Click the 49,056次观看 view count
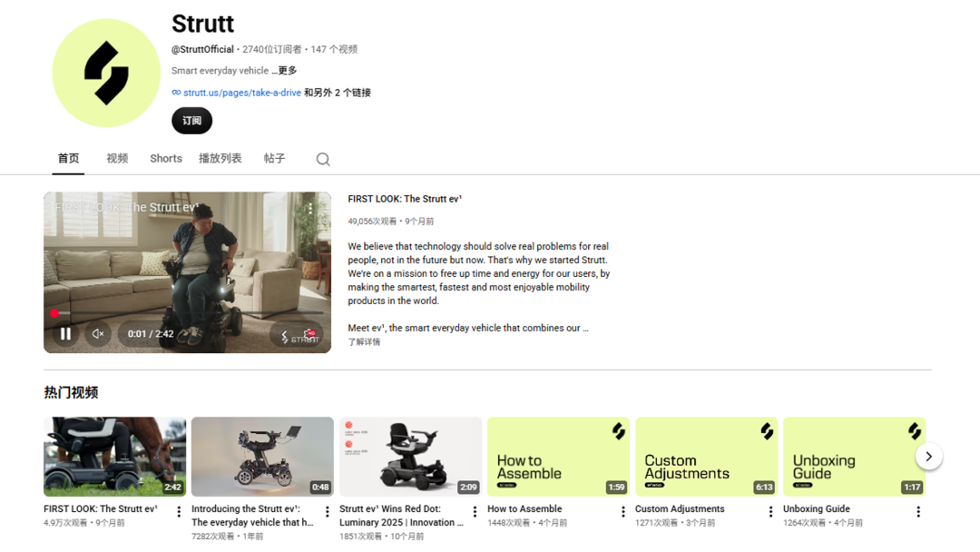This screenshot has width=980, height=552. click(372, 222)
